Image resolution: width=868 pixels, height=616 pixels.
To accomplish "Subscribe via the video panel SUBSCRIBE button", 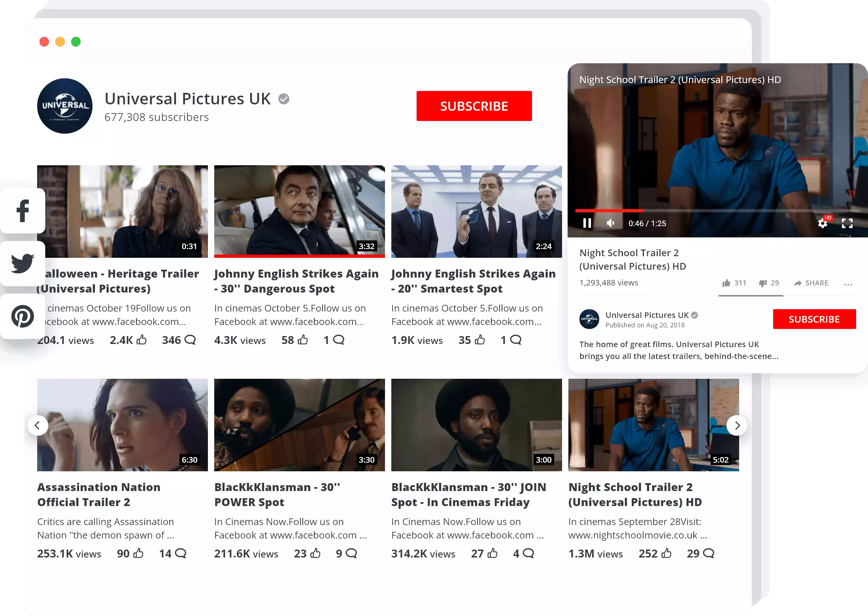I will [x=814, y=319].
